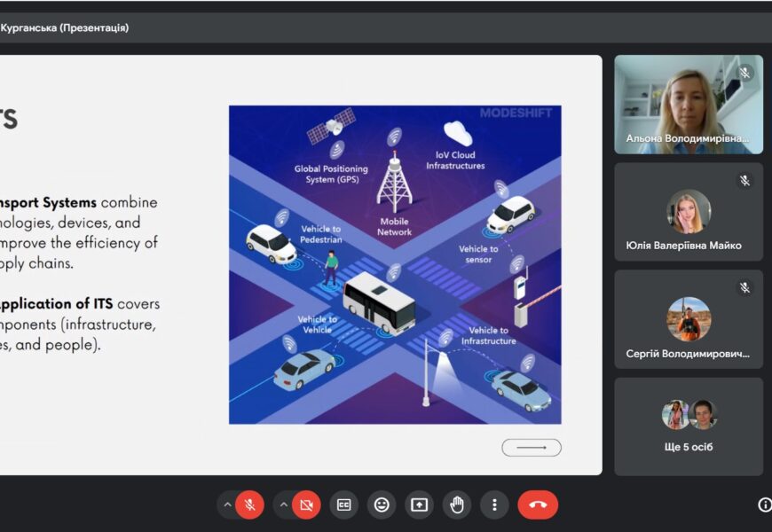Expand the audio settings chevron beside the microphone

coord(228,505)
